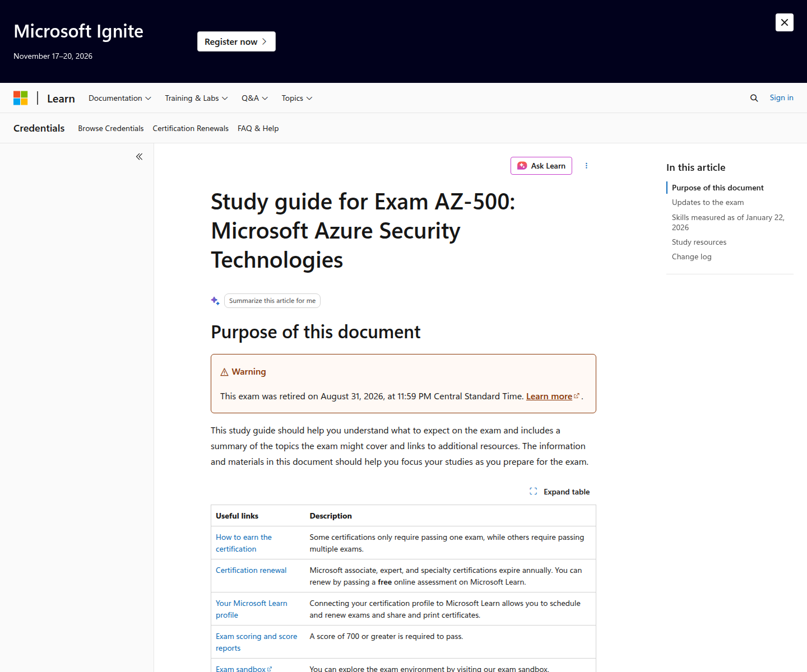Open How to earn the certification link
The width and height of the screenshot is (807, 672).
point(244,543)
